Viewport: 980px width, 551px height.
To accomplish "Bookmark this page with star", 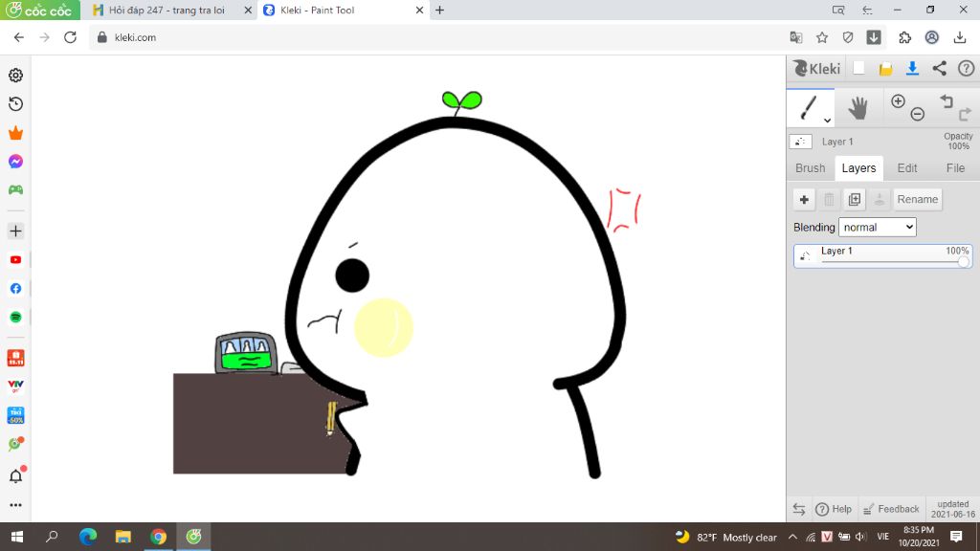I will [x=822, y=37].
